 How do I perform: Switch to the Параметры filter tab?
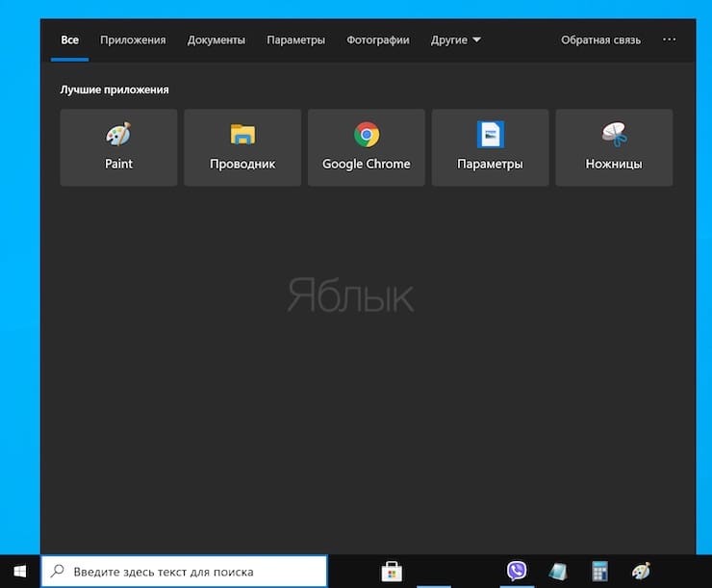click(x=295, y=40)
